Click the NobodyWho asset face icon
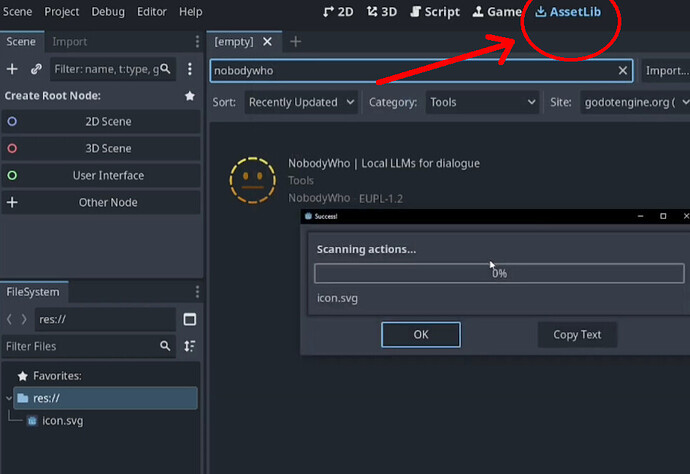Screen dimensions: 690x474 (253, 180)
